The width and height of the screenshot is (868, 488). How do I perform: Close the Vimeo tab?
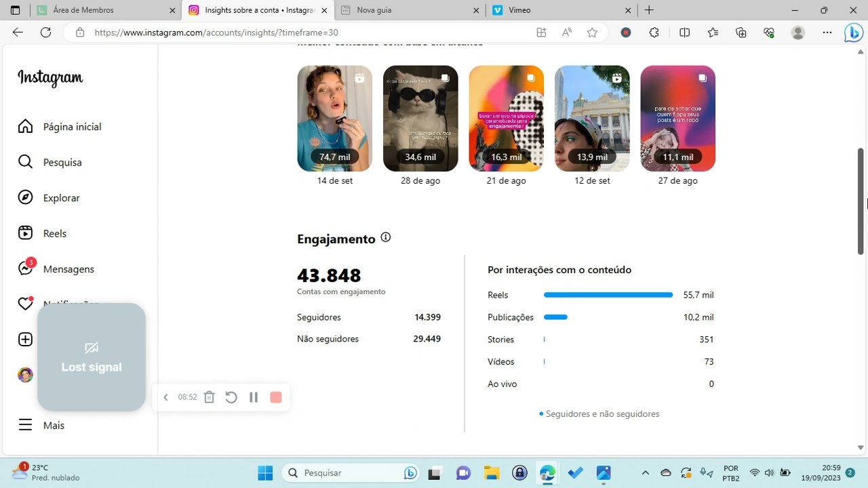click(x=628, y=10)
